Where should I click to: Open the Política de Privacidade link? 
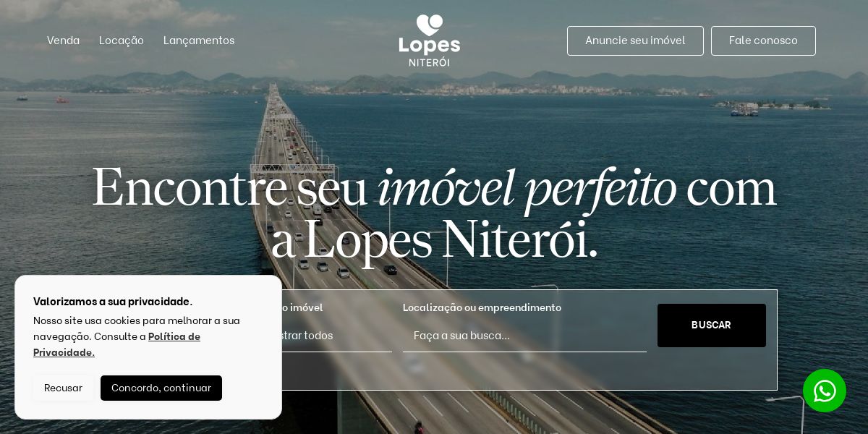pyautogui.click(x=116, y=344)
